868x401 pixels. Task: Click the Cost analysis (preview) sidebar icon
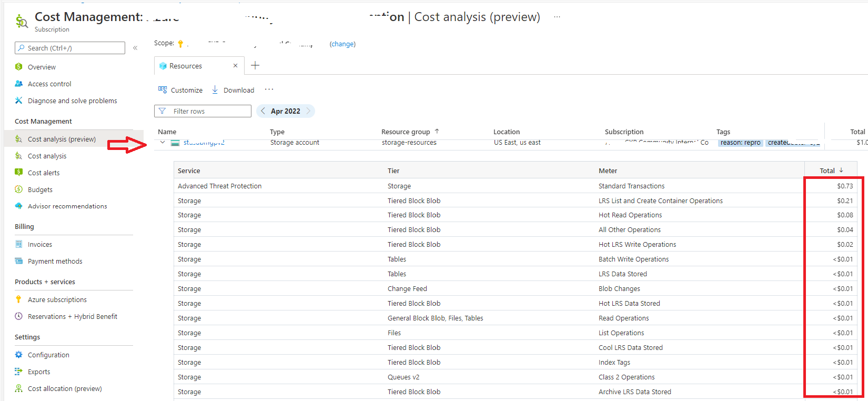pos(19,139)
